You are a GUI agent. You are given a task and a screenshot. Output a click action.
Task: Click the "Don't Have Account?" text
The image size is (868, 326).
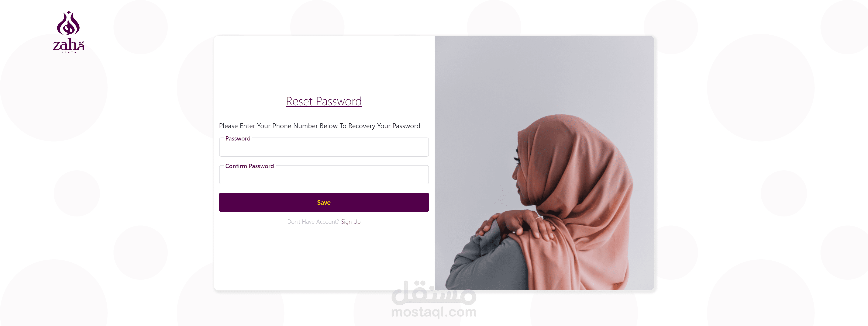313,222
